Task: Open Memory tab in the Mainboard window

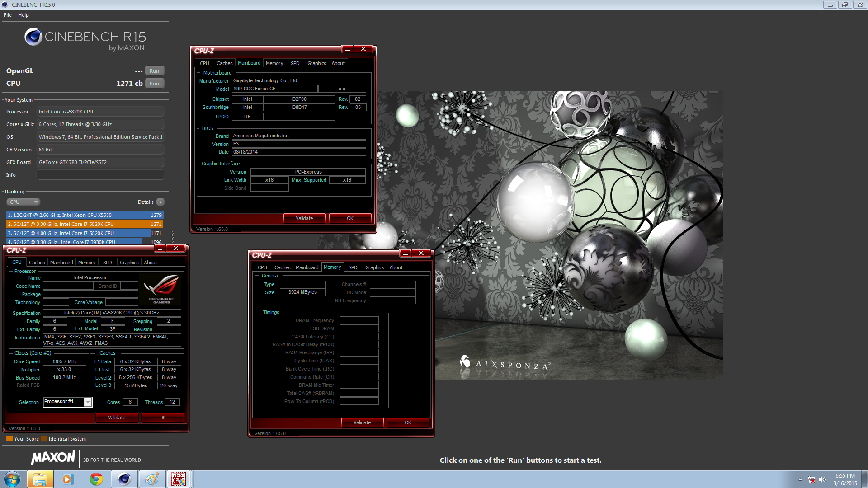Action: [274, 63]
